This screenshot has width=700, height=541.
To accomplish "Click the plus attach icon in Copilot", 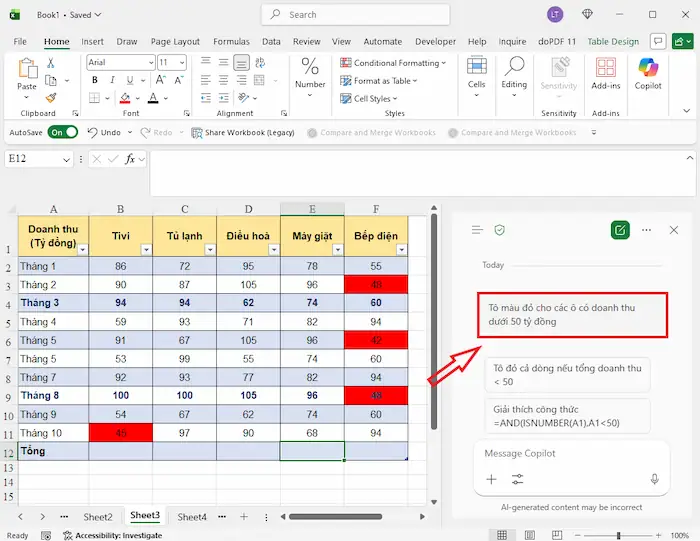I will tap(491, 479).
